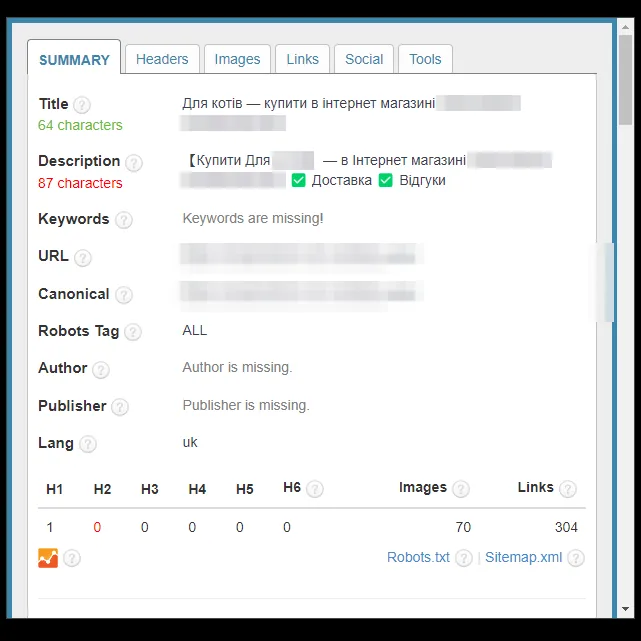Image resolution: width=641 pixels, height=641 pixels.
Task: Open the Robots.txt link
Action: (x=418, y=557)
